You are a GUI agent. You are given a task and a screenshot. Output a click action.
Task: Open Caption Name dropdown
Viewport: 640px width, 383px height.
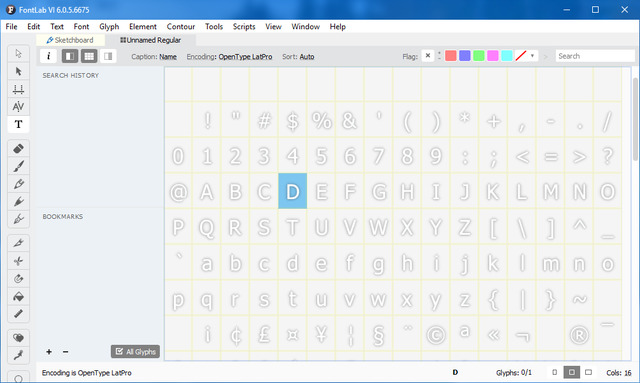tap(168, 57)
